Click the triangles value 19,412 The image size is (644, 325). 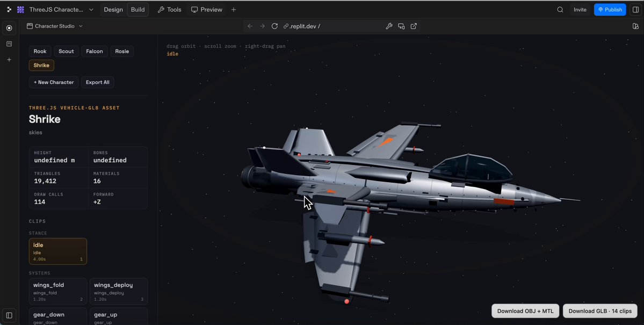pyautogui.click(x=45, y=181)
